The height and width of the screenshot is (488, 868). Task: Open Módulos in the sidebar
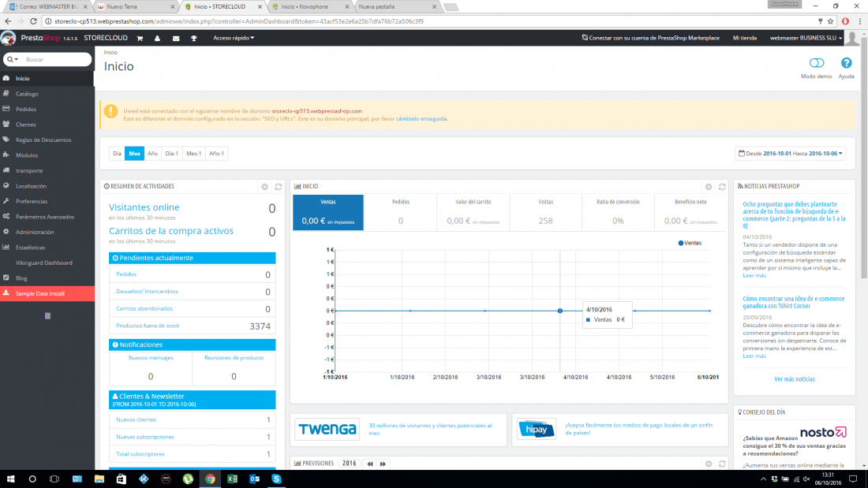tap(47, 155)
